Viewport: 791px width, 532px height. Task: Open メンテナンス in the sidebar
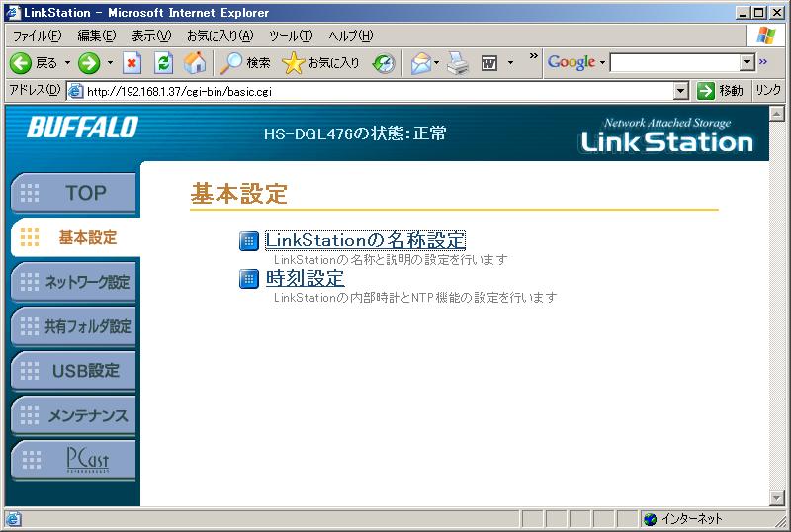click(x=73, y=415)
